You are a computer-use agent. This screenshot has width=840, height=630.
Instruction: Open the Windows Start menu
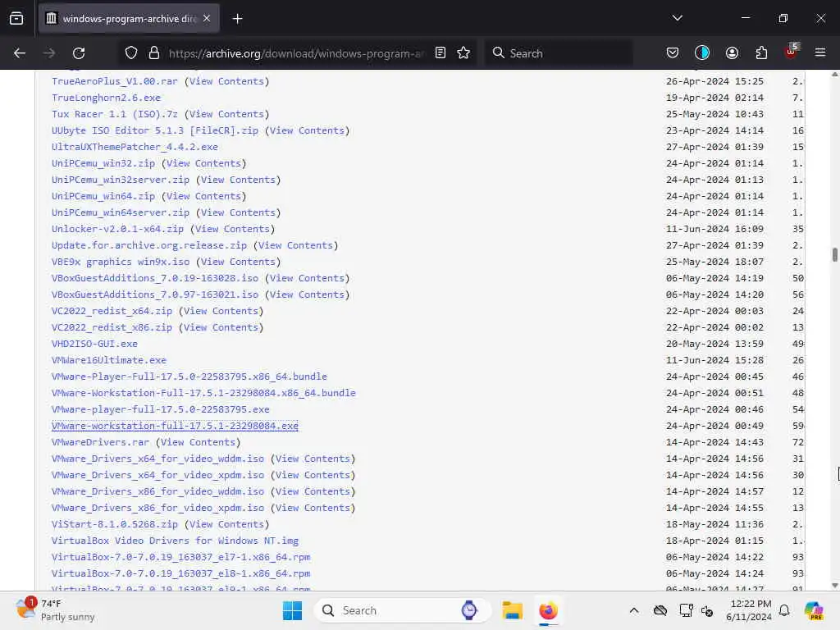[293, 610]
